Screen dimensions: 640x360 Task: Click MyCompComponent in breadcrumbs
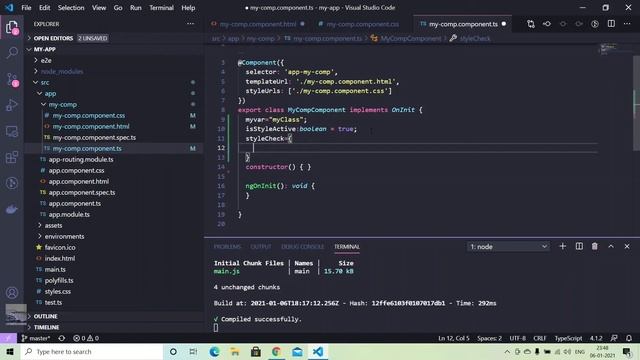pos(411,38)
